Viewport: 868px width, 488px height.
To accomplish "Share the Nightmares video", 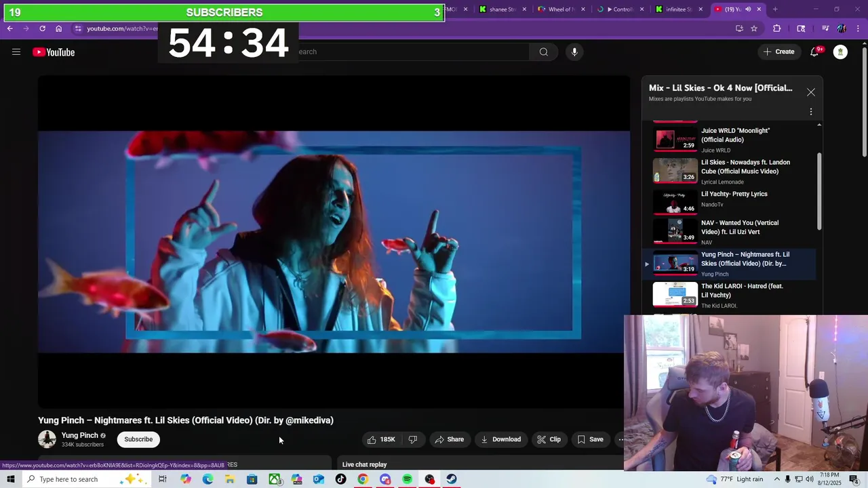I will [x=450, y=439].
